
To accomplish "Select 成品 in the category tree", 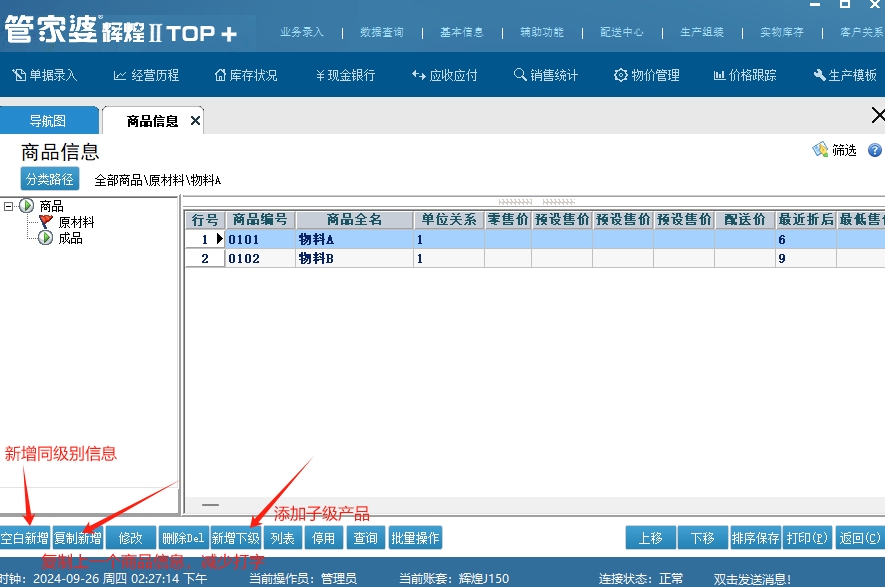I will [70, 238].
